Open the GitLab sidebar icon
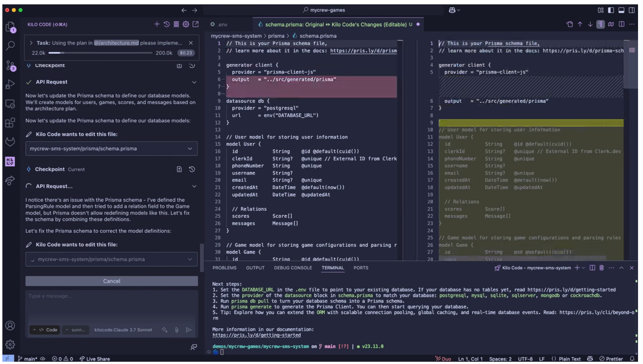Viewport: 643px width, 364px height. pos(10,143)
